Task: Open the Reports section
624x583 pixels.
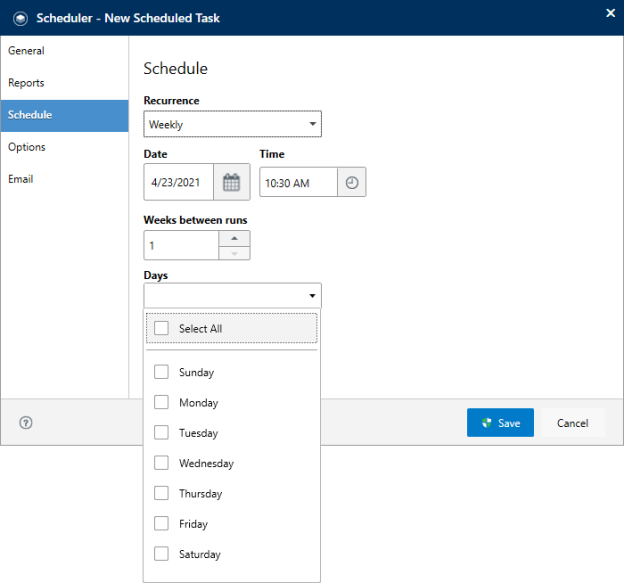Action: click(26, 83)
